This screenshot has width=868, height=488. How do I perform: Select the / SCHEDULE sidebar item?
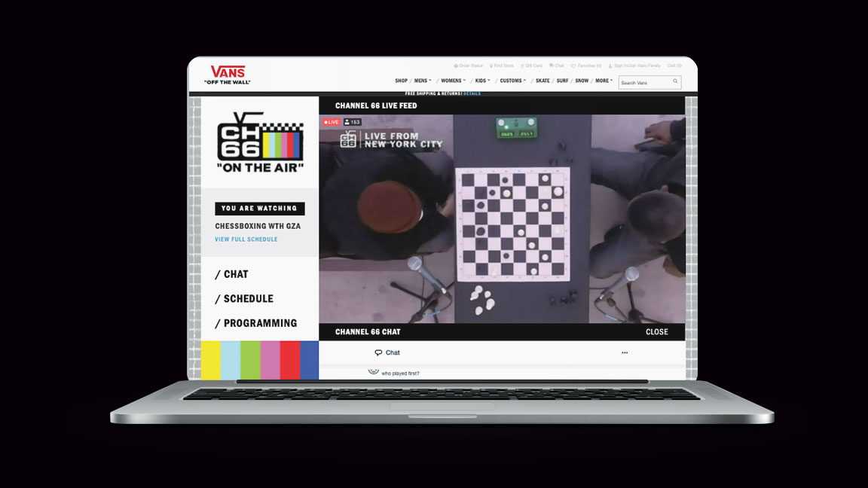pyautogui.click(x=244, y=299)
